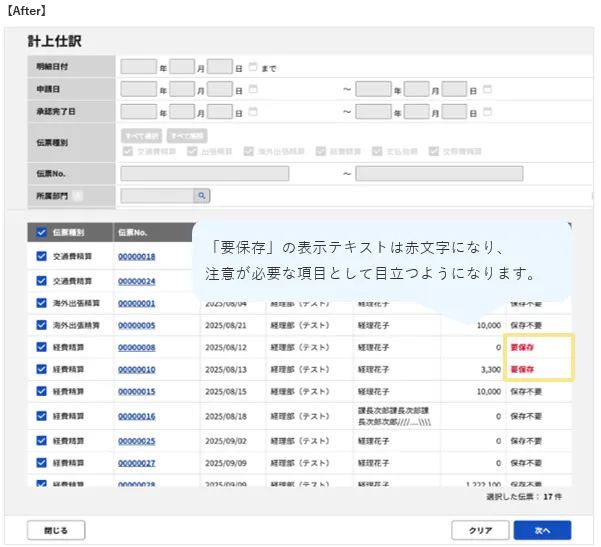Open calendar icon for 申請日 end date
Image resolution: width=601 pixels, height=547 pixels.
[487, 89]
